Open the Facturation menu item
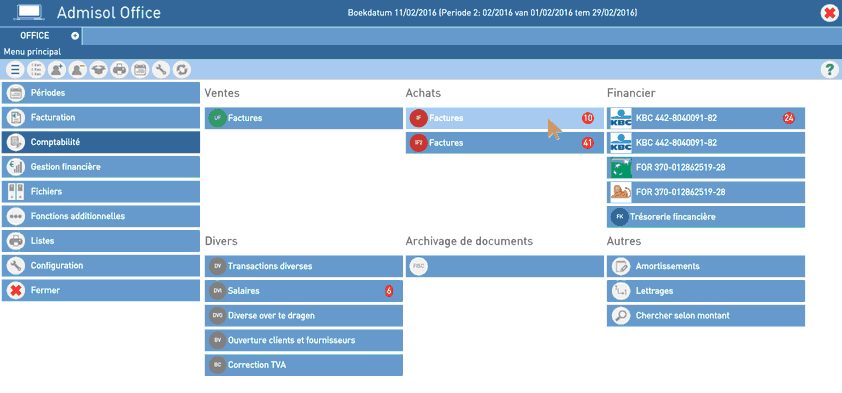842x393 pixels. tap(101, 118)
